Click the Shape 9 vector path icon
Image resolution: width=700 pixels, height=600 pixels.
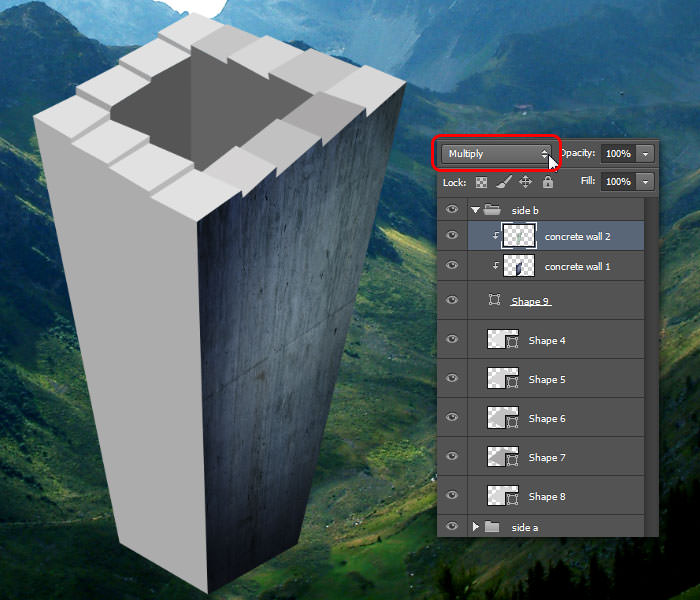[494, 300]
